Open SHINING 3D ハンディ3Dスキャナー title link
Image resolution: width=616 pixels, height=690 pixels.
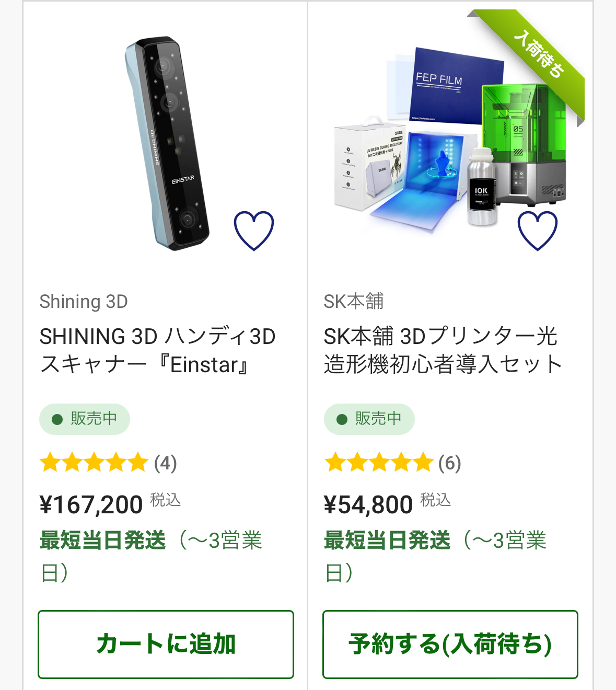pyautogui.click(x=157, y=350)
